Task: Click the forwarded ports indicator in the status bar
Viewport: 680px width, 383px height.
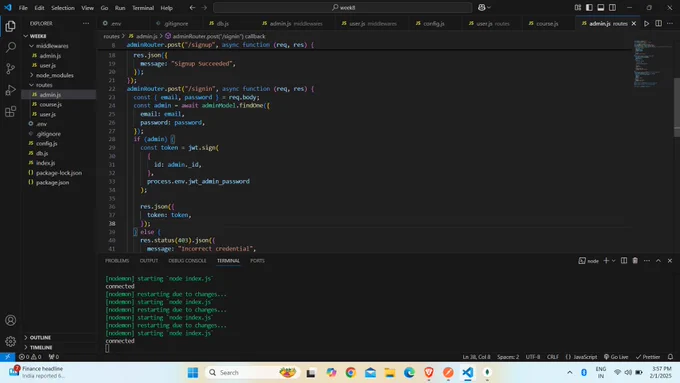Action: 54,357
